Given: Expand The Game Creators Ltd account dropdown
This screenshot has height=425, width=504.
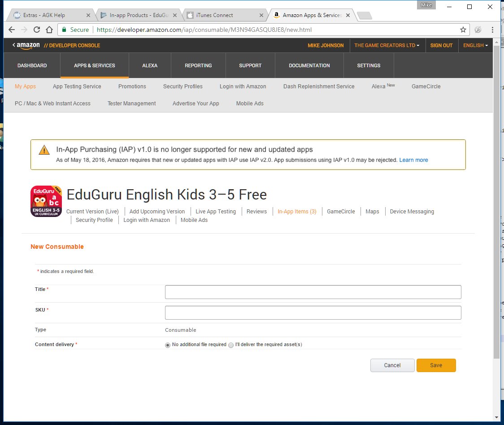Looking at the screenshot, I should pos(387,45).
